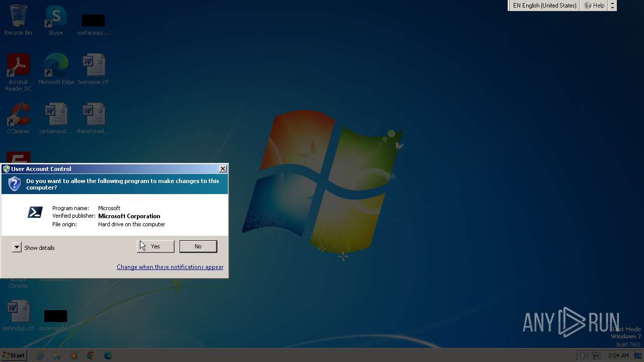Select the Skype desktop shortcut

pos(56,21)
